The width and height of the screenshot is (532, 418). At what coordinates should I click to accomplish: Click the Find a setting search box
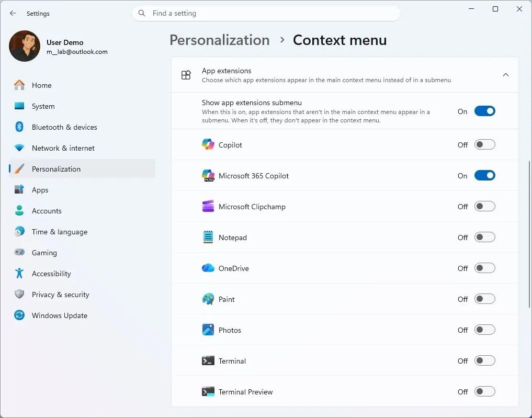click(266, 13)
